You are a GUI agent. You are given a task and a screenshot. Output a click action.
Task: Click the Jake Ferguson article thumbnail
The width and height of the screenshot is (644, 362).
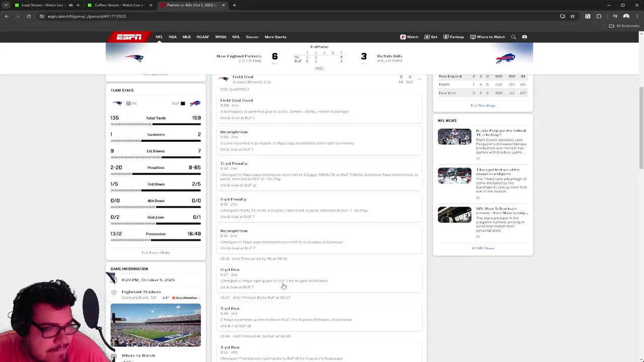tap(454, 137)
